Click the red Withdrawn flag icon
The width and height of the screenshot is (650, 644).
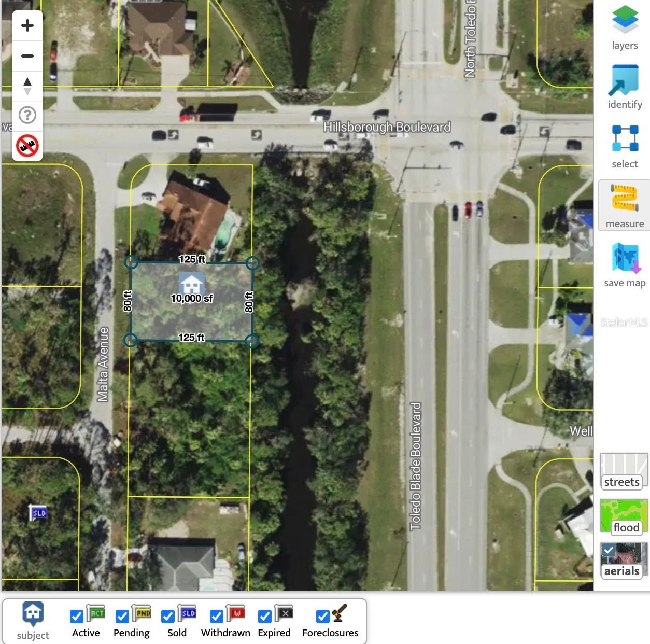click(x=235, y=613)
